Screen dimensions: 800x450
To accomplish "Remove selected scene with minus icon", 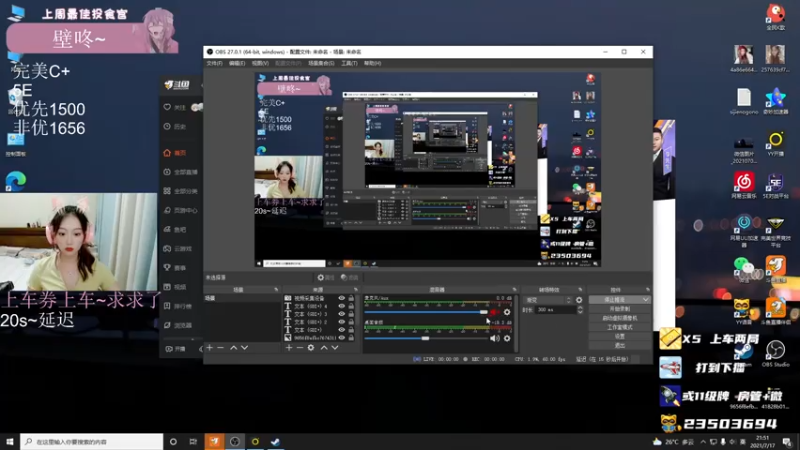I will [x=220, y=347].
